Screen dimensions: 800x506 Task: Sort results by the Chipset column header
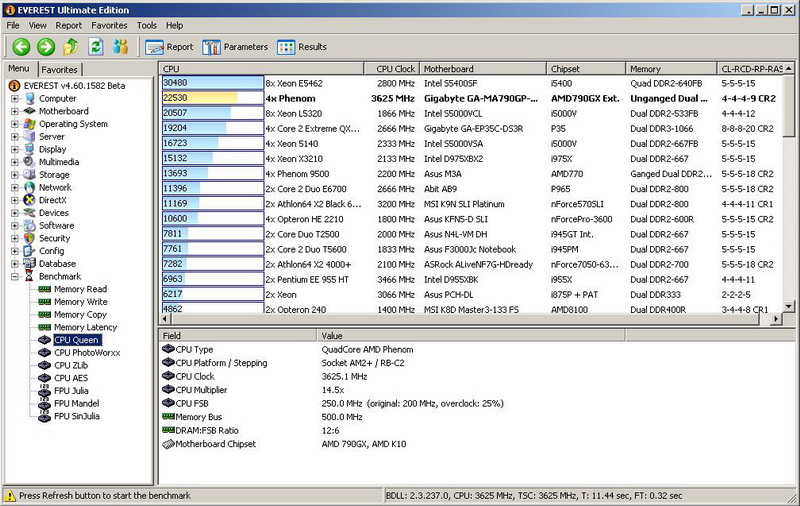point(586,68)
